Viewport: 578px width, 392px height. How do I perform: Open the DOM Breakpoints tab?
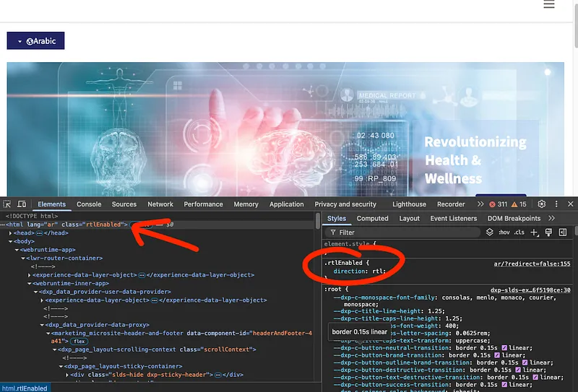click(514, 219)
